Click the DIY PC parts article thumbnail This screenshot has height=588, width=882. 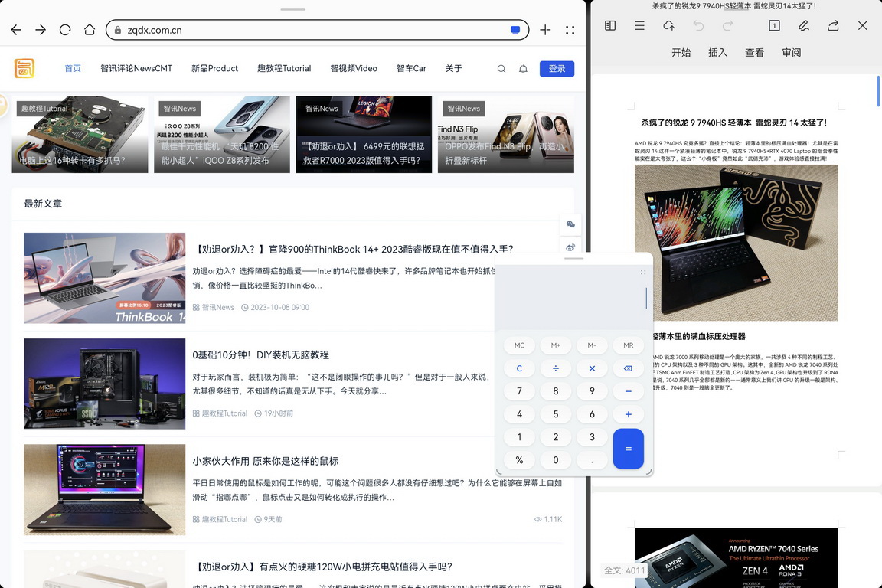point(105,384)
